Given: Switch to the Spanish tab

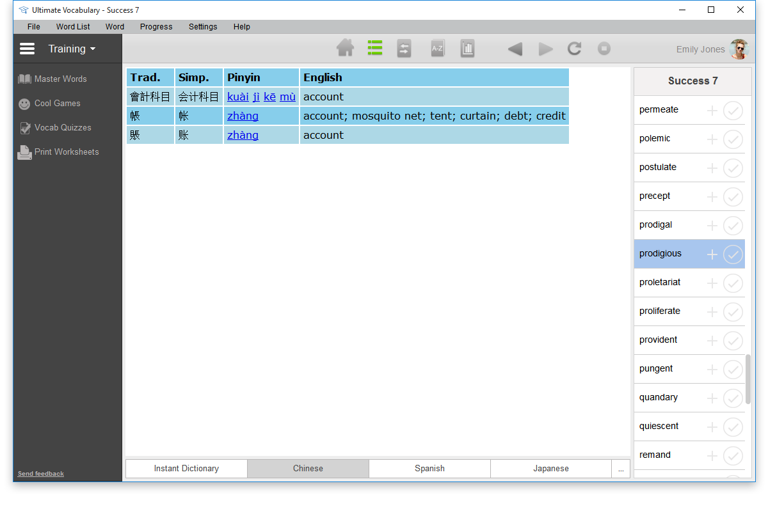Looking at the screenshot, I should (x=429, y=469).
